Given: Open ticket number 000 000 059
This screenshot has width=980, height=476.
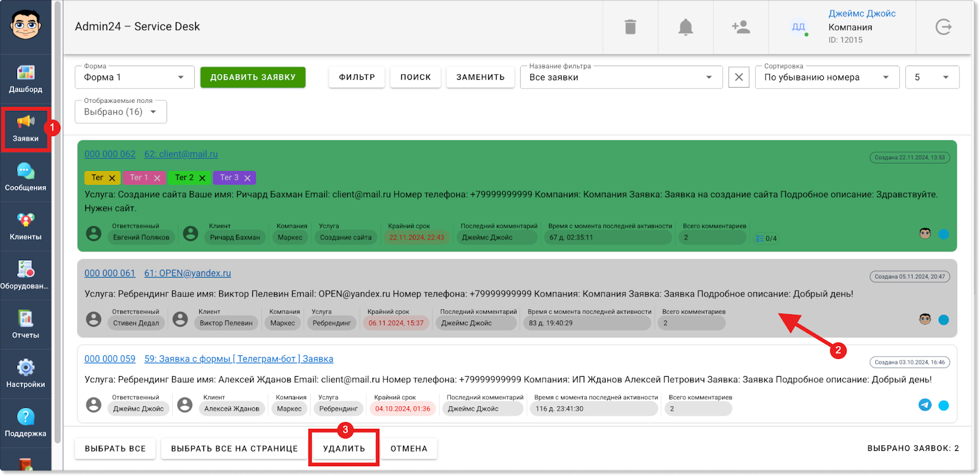Looking at the screenshot, I should click(110, 359).
